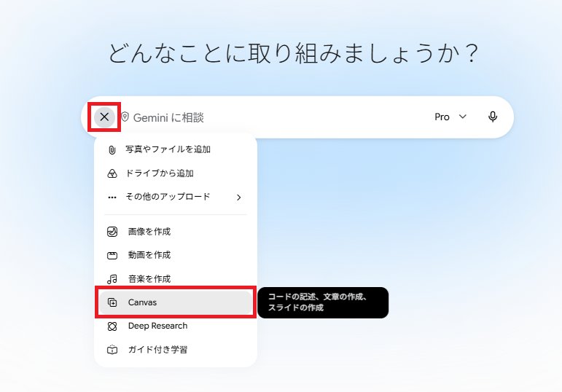Click the Google Drive icon
The height and width of the screenshot is (392, 562).
[112, 174]
